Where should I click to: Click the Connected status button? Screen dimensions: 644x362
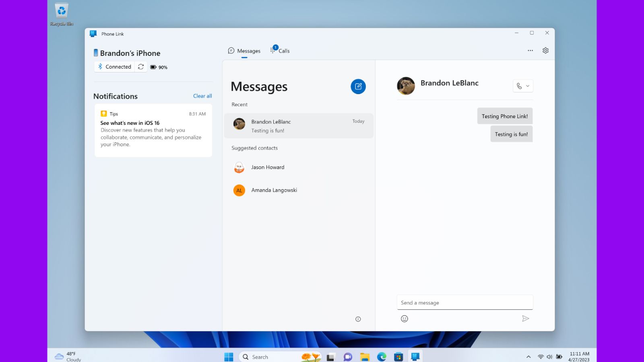click(115, 66)
